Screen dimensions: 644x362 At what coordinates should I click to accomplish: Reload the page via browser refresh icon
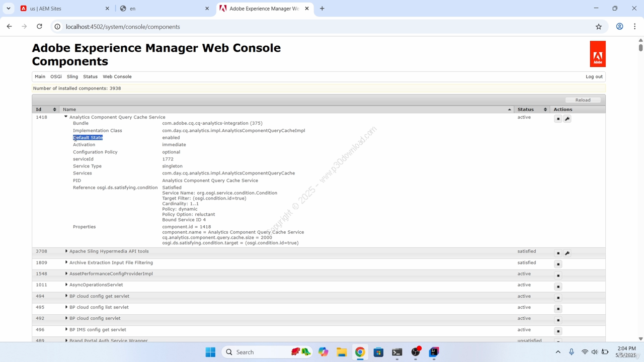39,27
